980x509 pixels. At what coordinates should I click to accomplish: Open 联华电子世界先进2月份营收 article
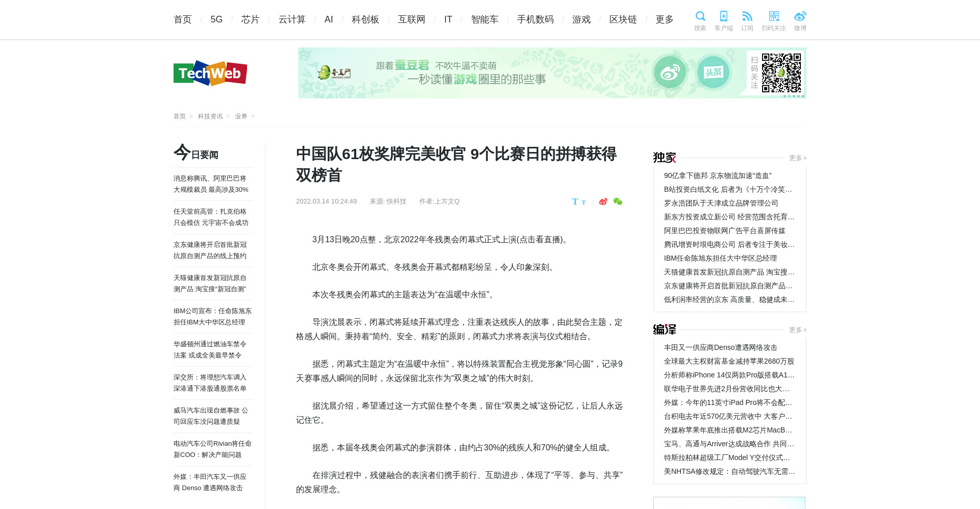coord(727,389)
